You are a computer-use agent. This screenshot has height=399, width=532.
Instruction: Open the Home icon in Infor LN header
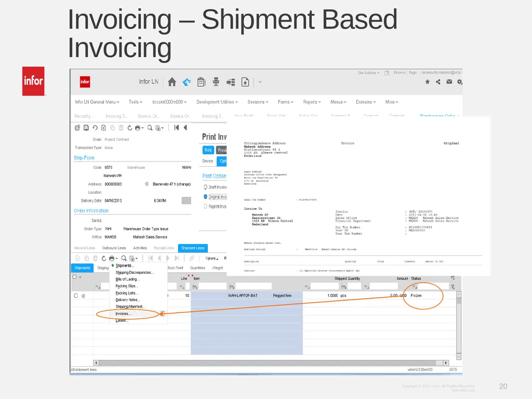point(172,82)
